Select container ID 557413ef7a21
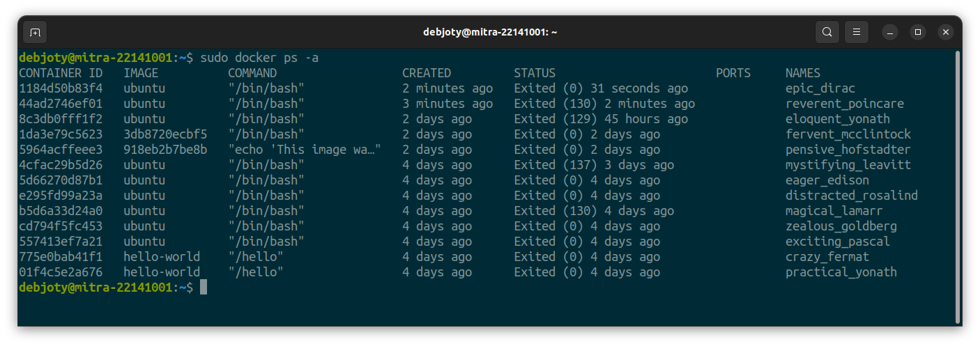This screenshot has width=980, height=346. [x=61, y=242]
